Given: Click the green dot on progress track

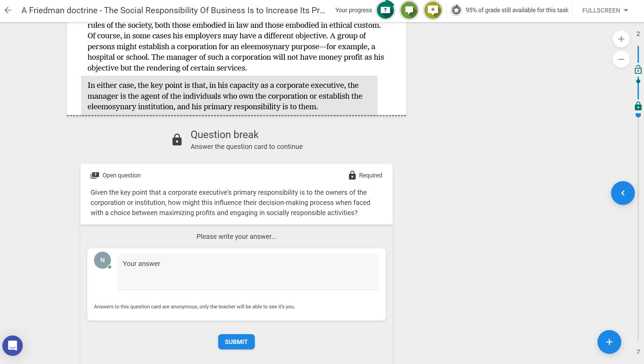Looking at the screenshot, I should coord(638,81).
